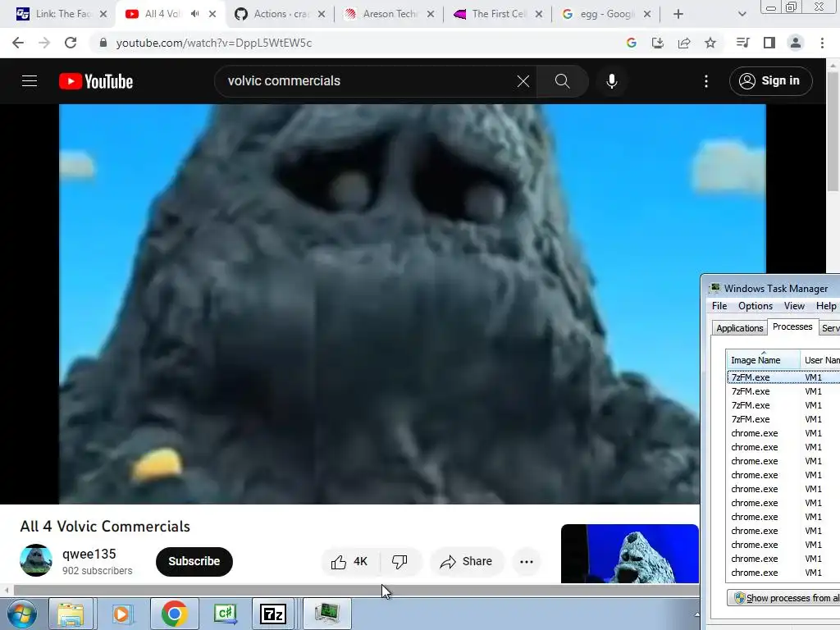Open Help menu in Task Manager
Image resolution: width=840 pixels, height=630 pixels.
click(826, 306)
